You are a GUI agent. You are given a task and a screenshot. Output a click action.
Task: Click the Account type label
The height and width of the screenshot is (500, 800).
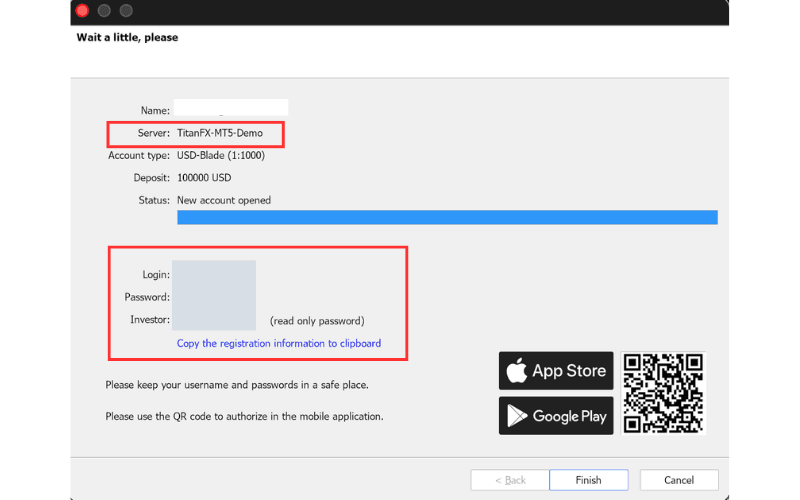139,156
